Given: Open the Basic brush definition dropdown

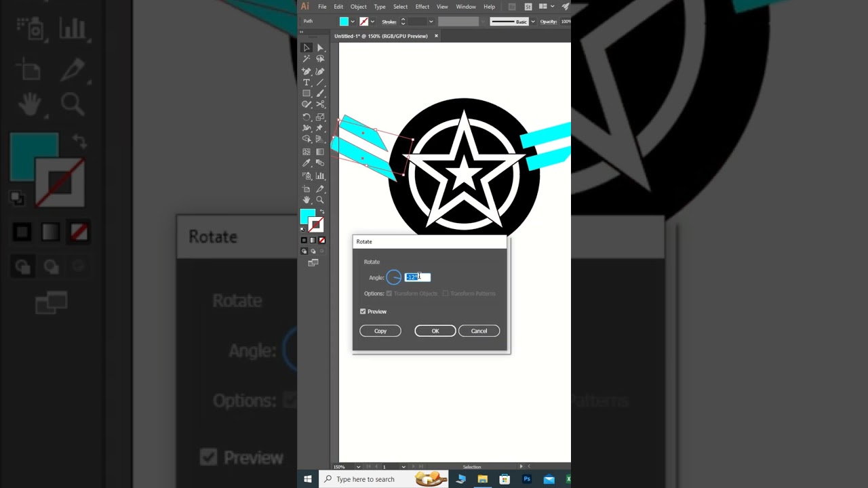Looking at the screenshot, I should [533, 22].
